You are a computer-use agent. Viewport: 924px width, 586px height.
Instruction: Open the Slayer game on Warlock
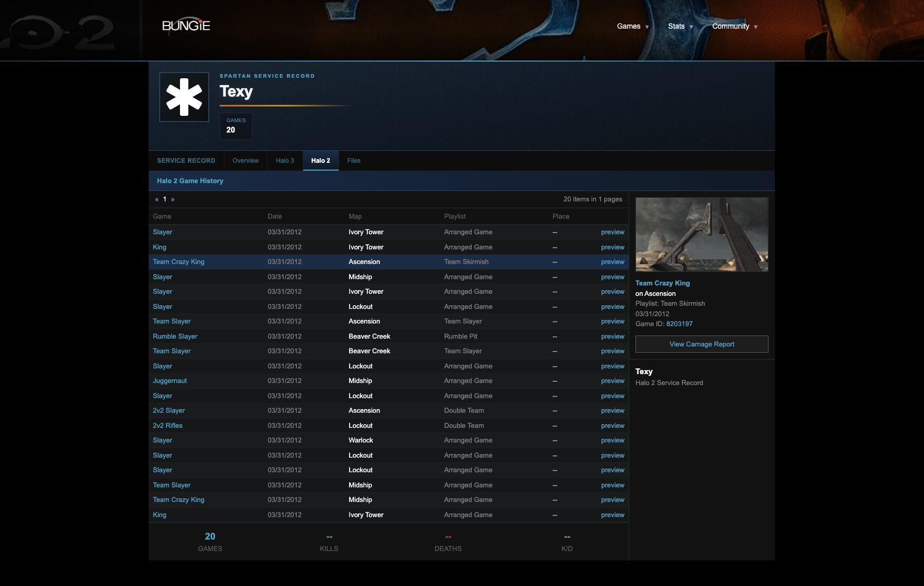(x=162, y=440)
